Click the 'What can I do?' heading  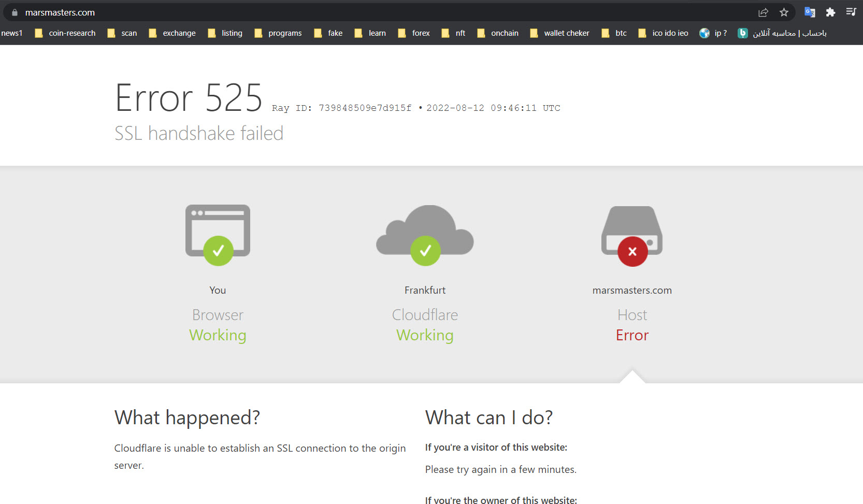point(489,417)
